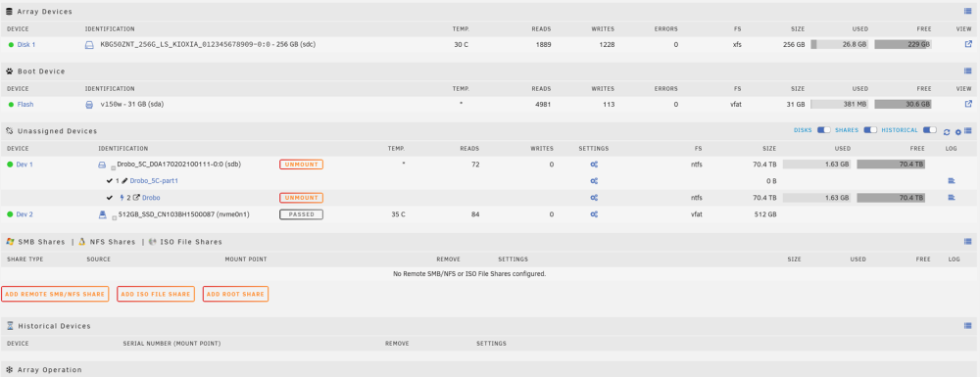Image resolution: width=980 pixels, height=377 pixels.
Task: Unmount the Drobo partition 2
Action: pyautogui.click(x=301, y=198)
